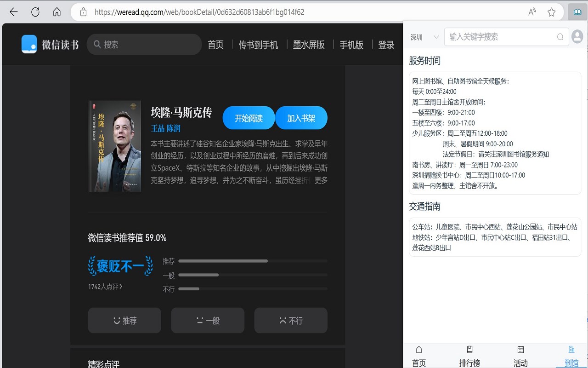588x368 pixels.
Task: Add the page to favorites with the star icon
Action: (x=552, y=12)
